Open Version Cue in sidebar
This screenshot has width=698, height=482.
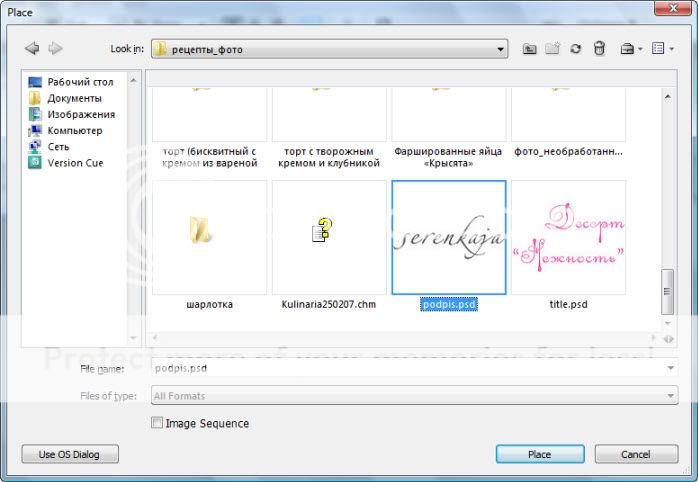click(x=74, y=163)
